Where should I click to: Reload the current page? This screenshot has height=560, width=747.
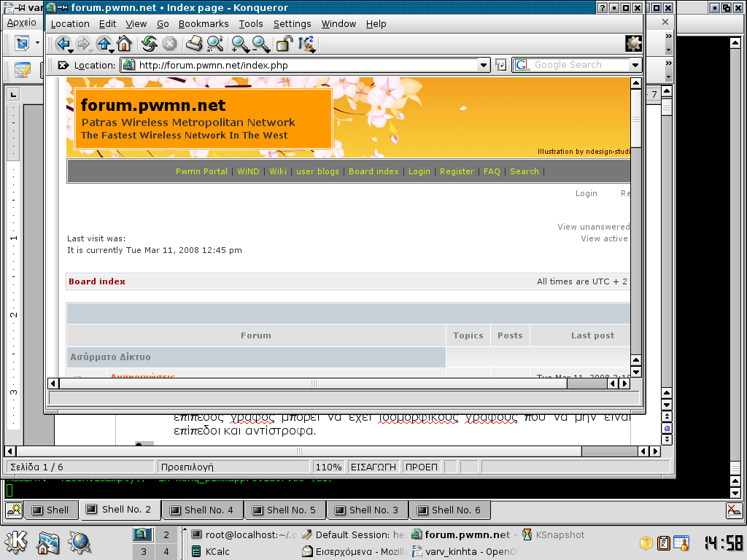pos(150,44)
